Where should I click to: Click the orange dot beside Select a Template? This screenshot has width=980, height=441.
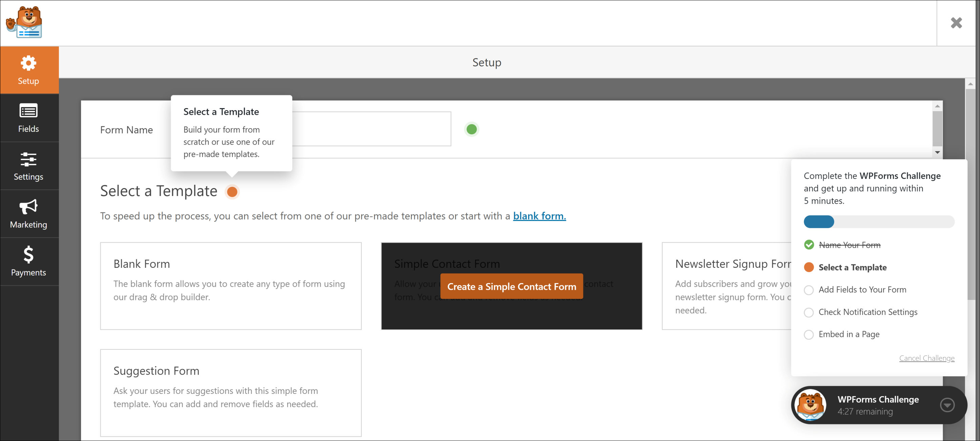tap(232, 192)
